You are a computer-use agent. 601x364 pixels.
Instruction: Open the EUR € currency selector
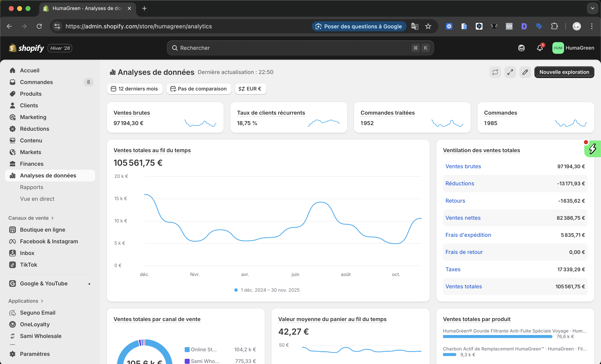250,89
